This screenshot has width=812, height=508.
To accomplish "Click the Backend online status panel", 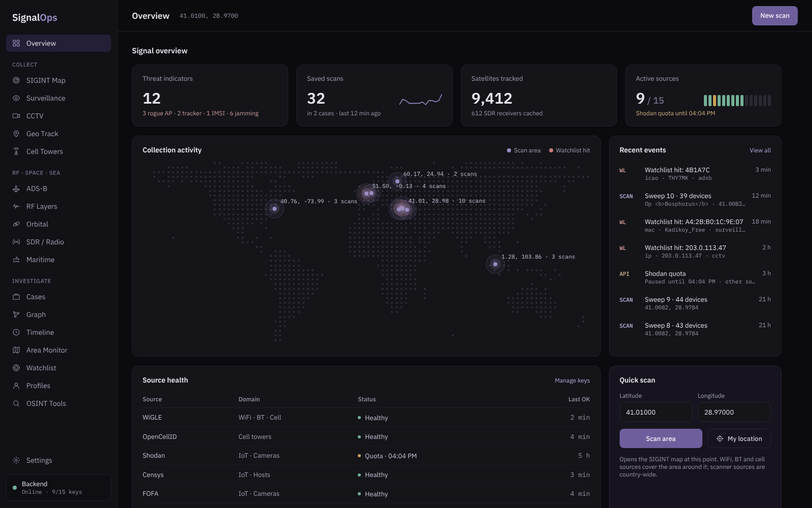I will [x=58, y=488].
